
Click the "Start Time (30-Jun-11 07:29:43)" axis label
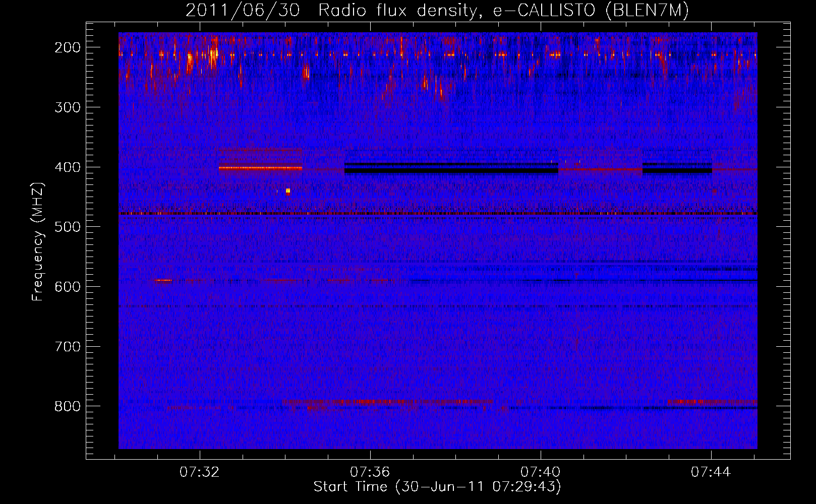(437, 487)
